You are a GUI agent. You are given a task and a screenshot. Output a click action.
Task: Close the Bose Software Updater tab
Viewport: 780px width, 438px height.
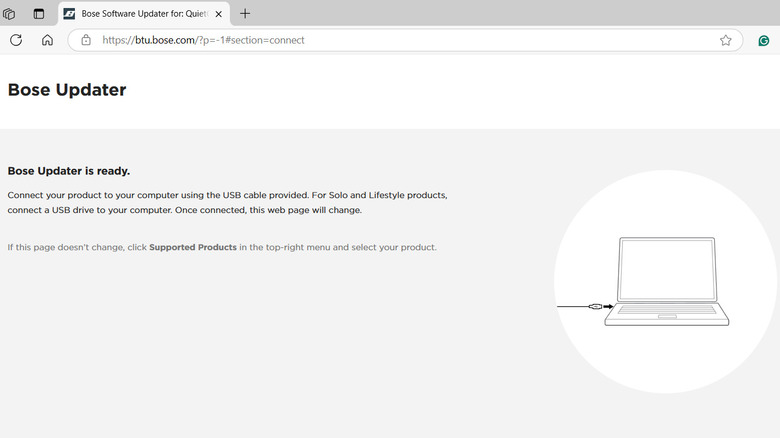click(218, 14)
